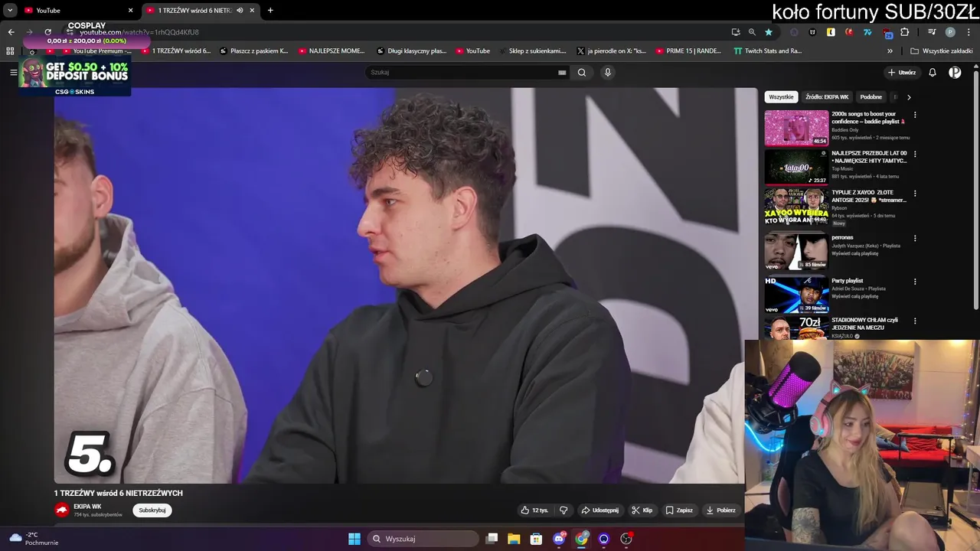
Task: Open the Party playlist thumbnail
Action: coord(796,294)
